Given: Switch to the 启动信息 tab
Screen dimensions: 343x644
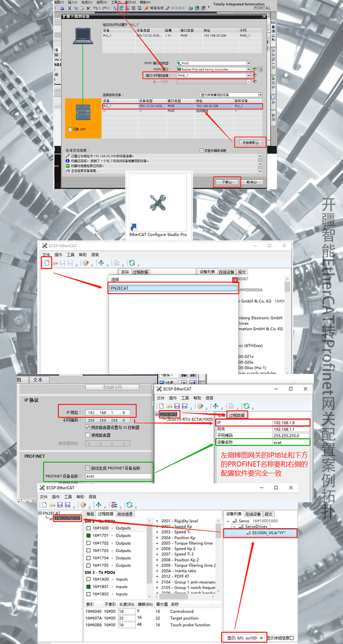Looking at the screenshot, I should [x=125, y=514].
